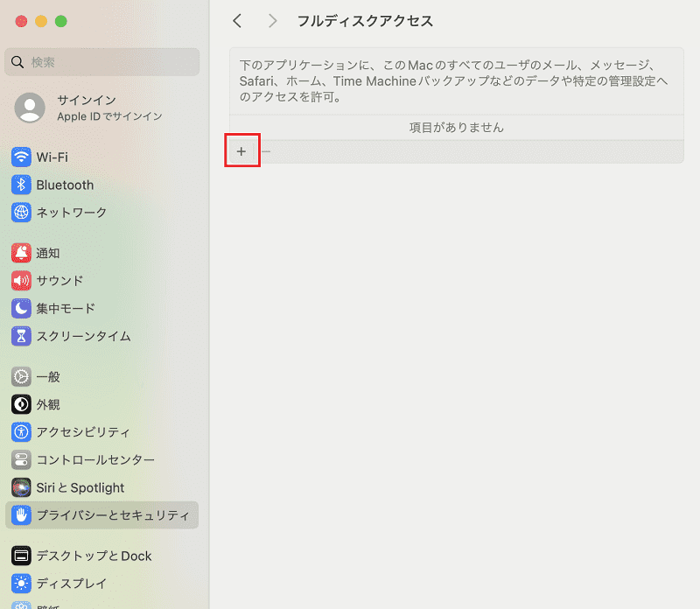
Task: Click the 検索 search field
Action: coord(101,62)
